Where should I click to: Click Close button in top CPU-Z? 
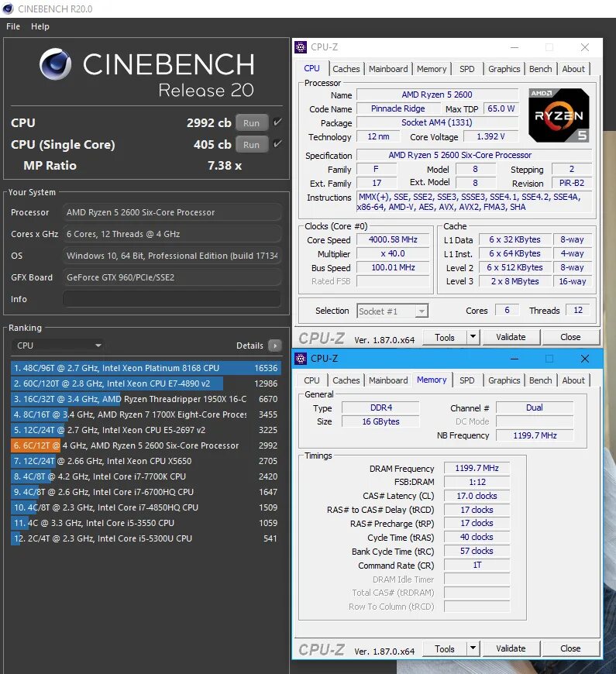(x=570, y=337)
